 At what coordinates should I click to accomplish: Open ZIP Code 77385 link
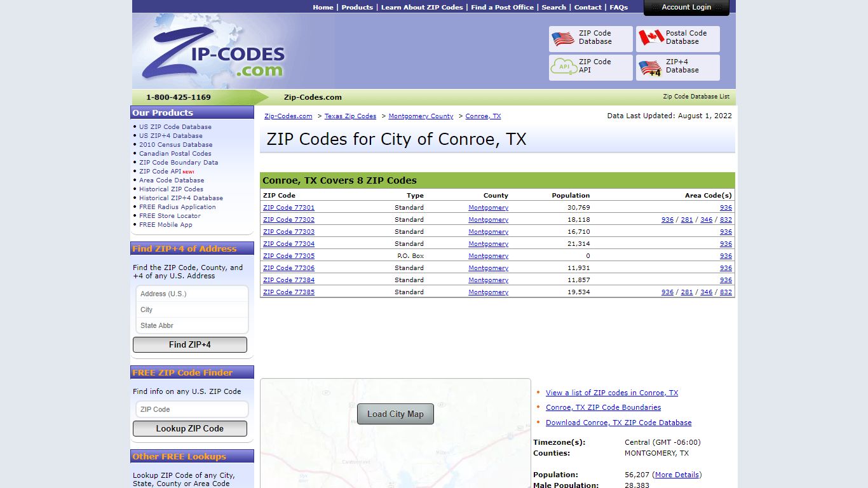(x=288, y=292)
